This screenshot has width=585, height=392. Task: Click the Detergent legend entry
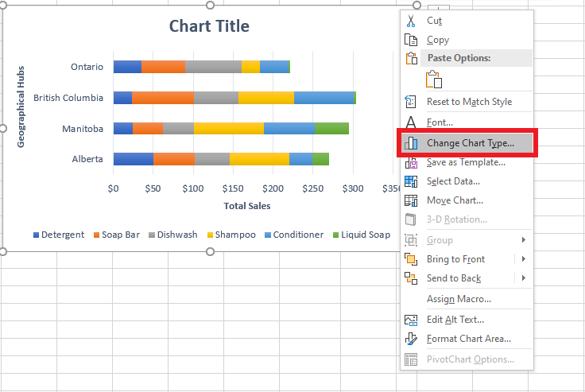[x=59, y=235]
